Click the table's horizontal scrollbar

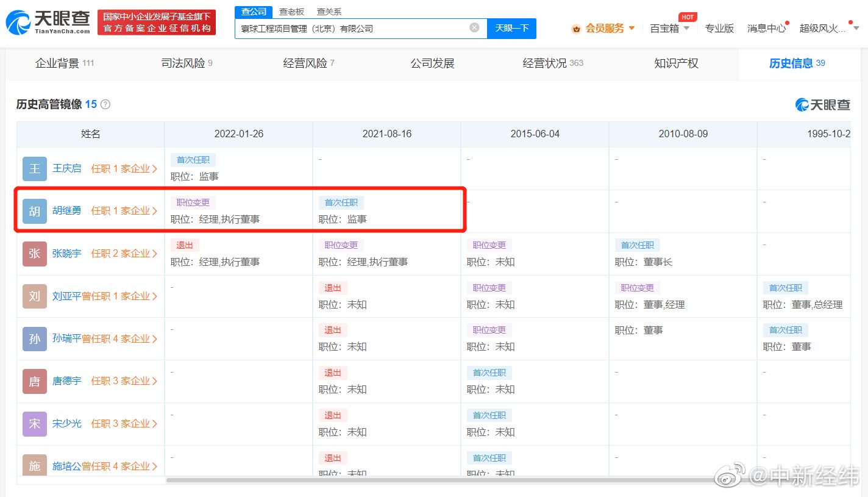pos(449,480)
